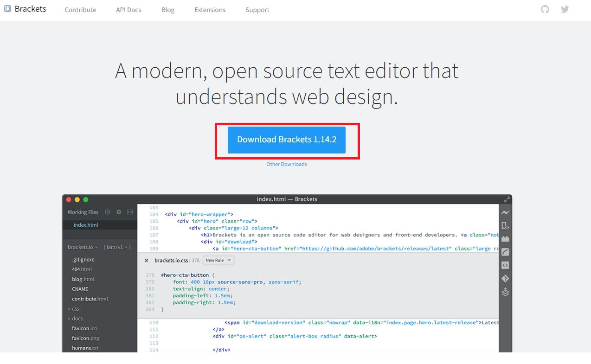Open the Other Downloads link

287,164
